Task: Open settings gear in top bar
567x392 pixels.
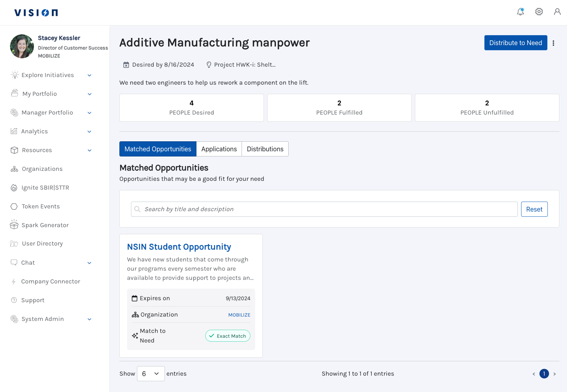Action: 539,12
